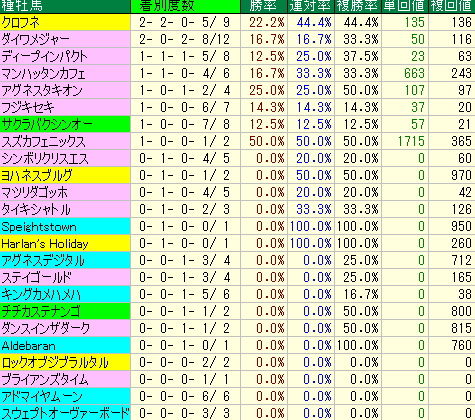Screen dimensions: 475x420
Task: Select the Aldebaran sire name
Action: point(29,346)
